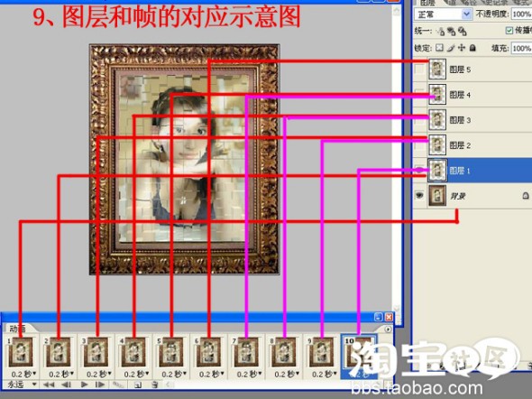This screenshot has height=399, width=532.
Task: Toggle lock position (move) icon
Action: 462,48
